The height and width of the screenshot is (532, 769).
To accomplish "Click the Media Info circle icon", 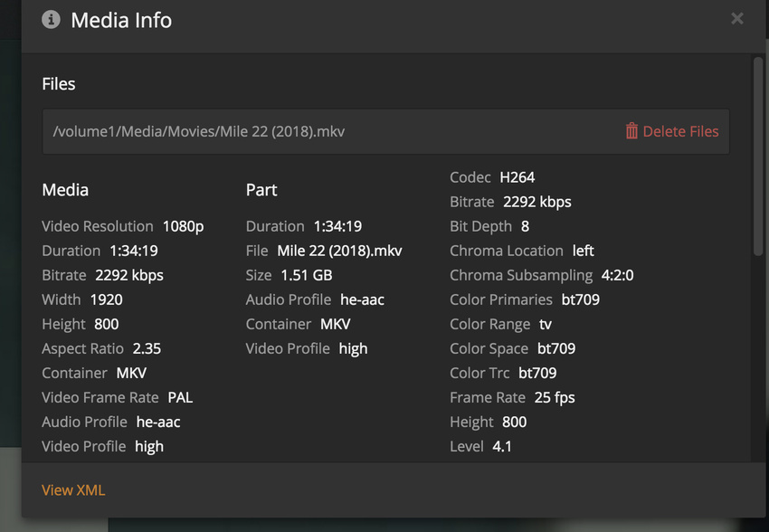I will coord(52,19).
